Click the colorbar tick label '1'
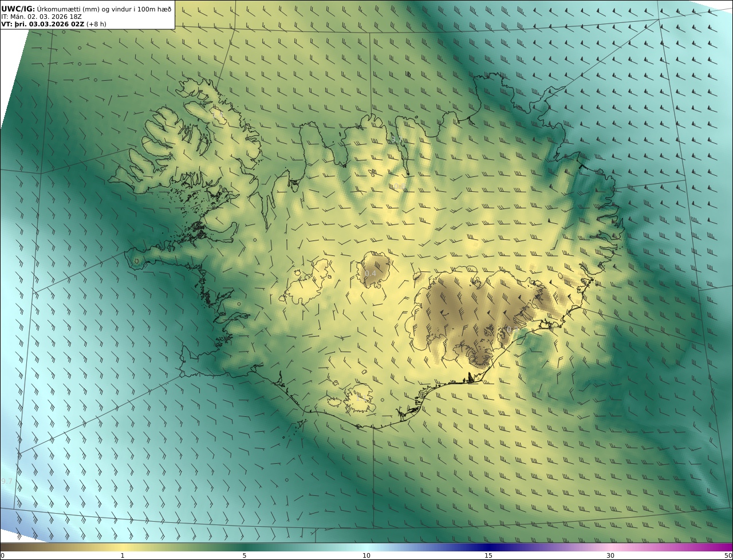 (x=122, y=555)
